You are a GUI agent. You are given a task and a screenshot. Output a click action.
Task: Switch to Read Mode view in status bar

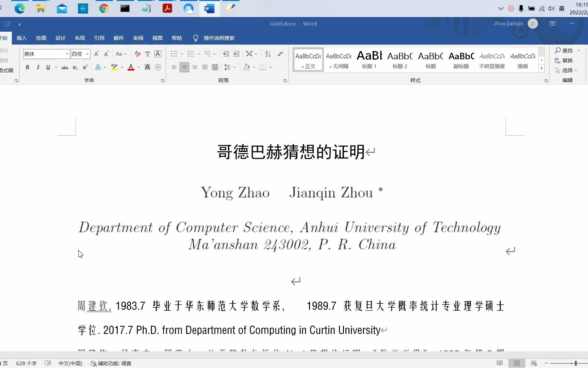pyautogui.click(x=500, y=363)
